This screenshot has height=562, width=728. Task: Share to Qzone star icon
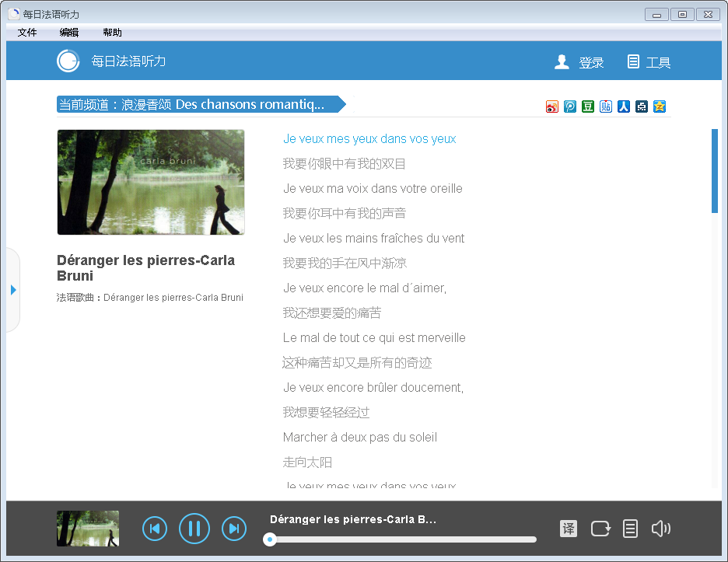tap(660, 106)
